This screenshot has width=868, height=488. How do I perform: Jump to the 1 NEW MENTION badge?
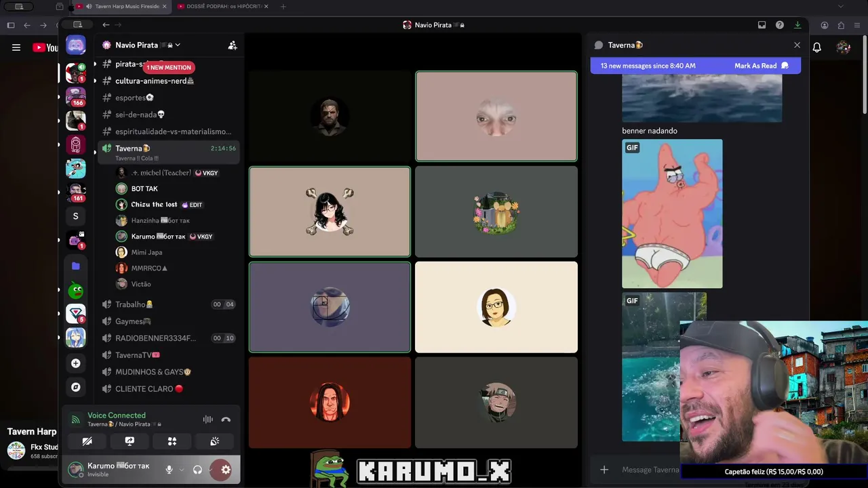coord(169,67)
